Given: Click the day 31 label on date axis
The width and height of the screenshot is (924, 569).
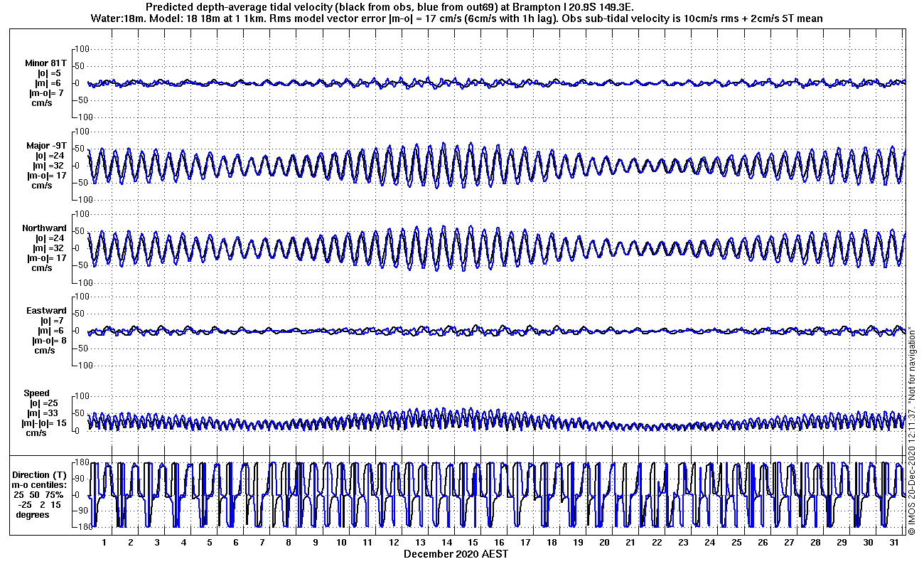Looking at the screenshot, I should click(x=893, y=543).
